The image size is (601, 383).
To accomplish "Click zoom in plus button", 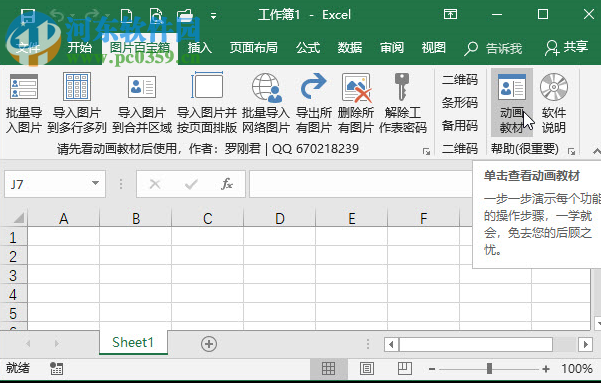I will (x=546, y=369).
